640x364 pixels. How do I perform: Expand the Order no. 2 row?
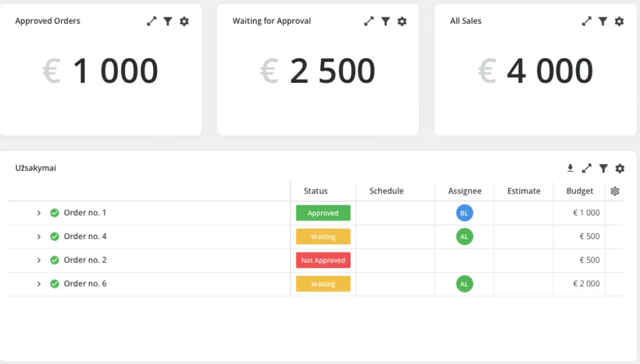tap(39, 260)
